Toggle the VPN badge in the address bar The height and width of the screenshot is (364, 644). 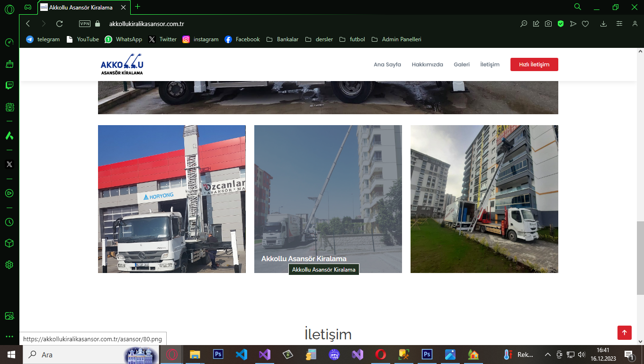[85, 24]
